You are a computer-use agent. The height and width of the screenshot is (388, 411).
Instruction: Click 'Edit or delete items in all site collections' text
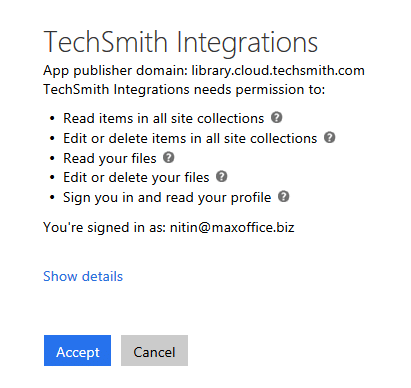[190, 138]
